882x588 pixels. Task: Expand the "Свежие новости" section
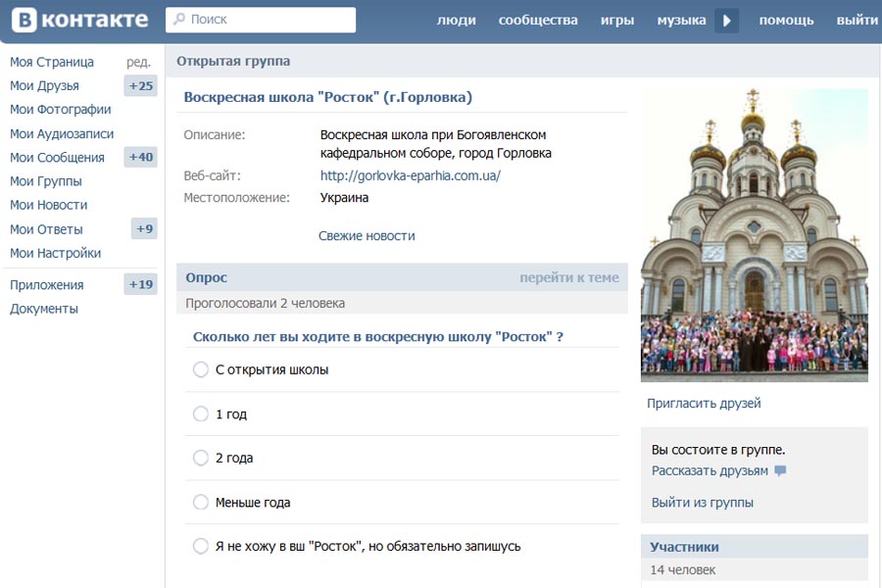point(367,236)
